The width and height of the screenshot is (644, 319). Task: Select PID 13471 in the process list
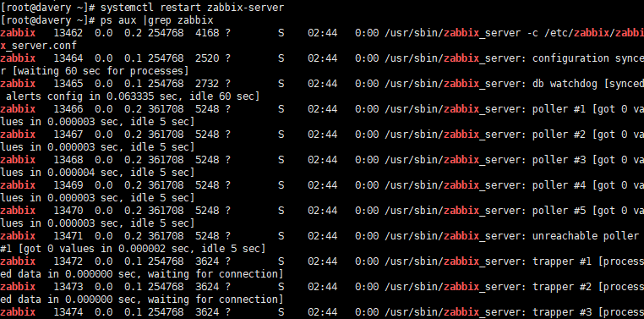tap(68, 236)
